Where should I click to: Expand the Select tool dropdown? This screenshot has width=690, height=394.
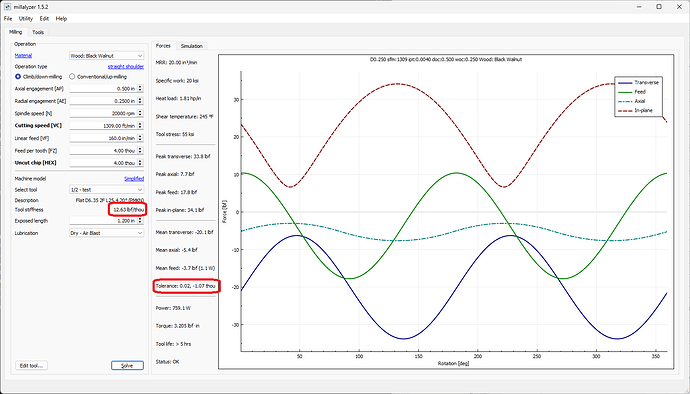(x=106, y=190)
